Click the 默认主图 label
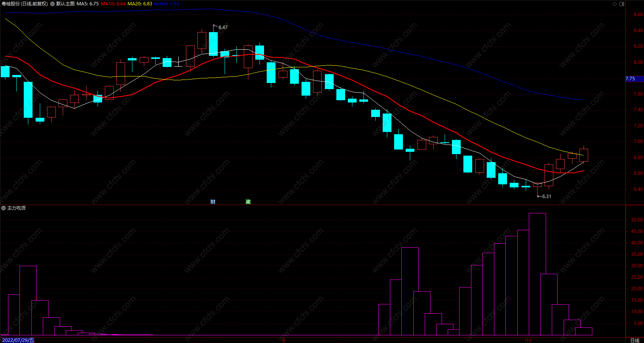 65,4
